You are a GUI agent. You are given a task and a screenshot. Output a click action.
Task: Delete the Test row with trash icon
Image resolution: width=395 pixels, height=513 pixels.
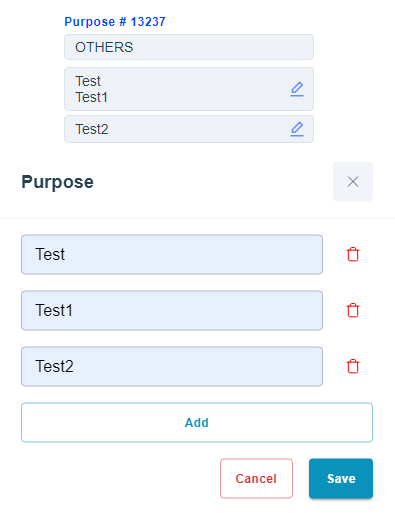[353, 254]
